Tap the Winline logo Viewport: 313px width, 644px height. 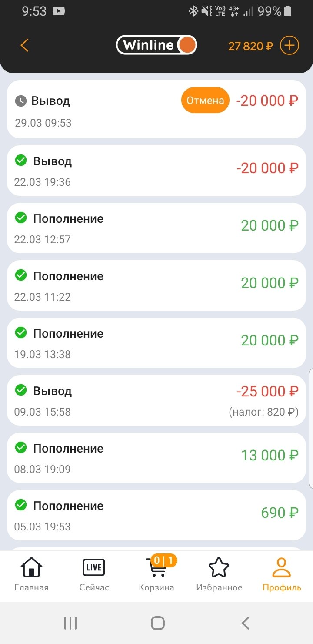(156, 45)
